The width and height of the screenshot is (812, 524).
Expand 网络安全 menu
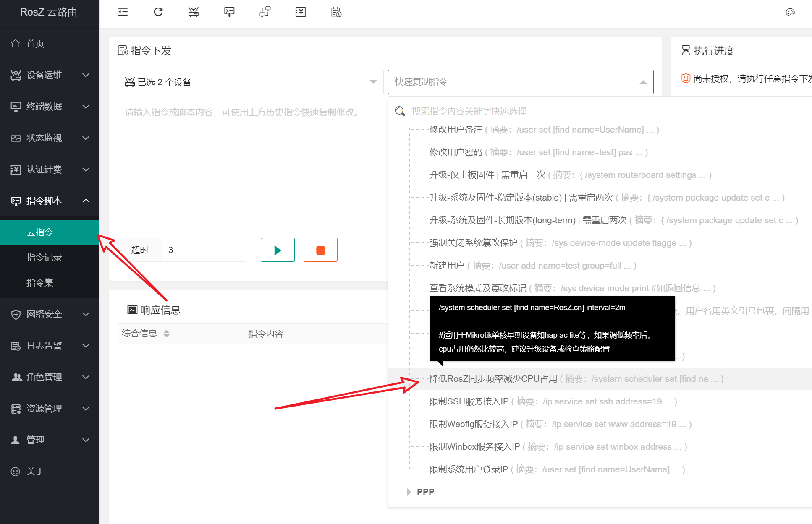50,314
